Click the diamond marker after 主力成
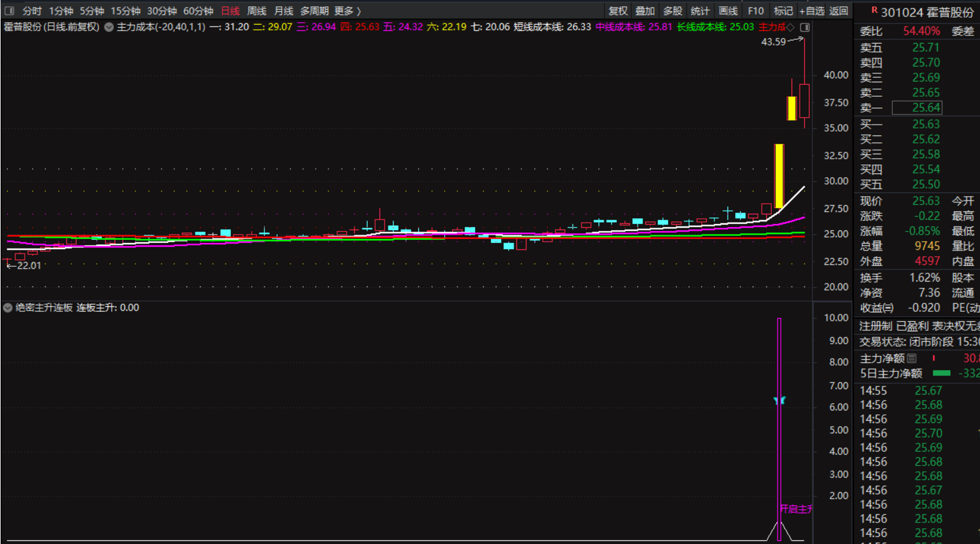980x544 pixels. (790, 27)
